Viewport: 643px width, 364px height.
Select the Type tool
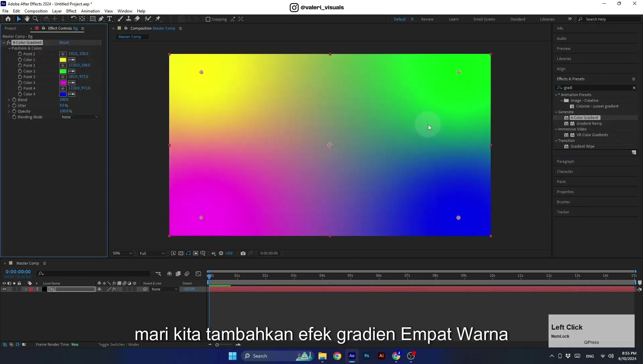(x=110, y=19)
